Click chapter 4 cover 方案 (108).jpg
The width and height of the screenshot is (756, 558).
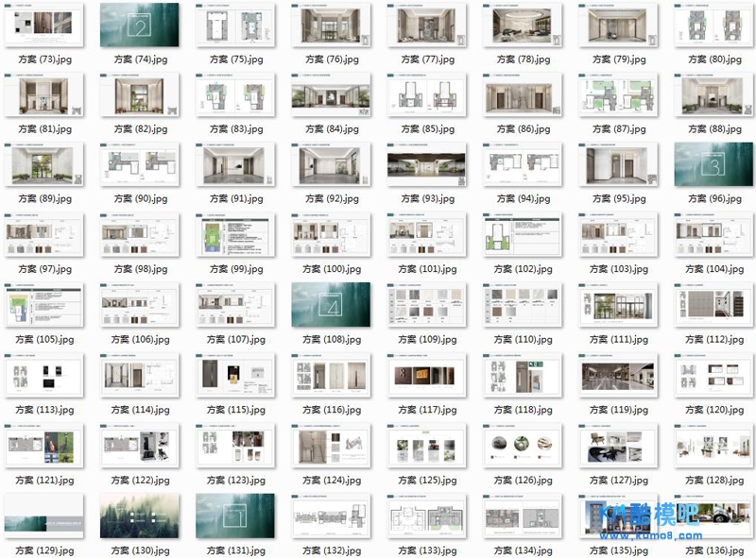[331, 305]
